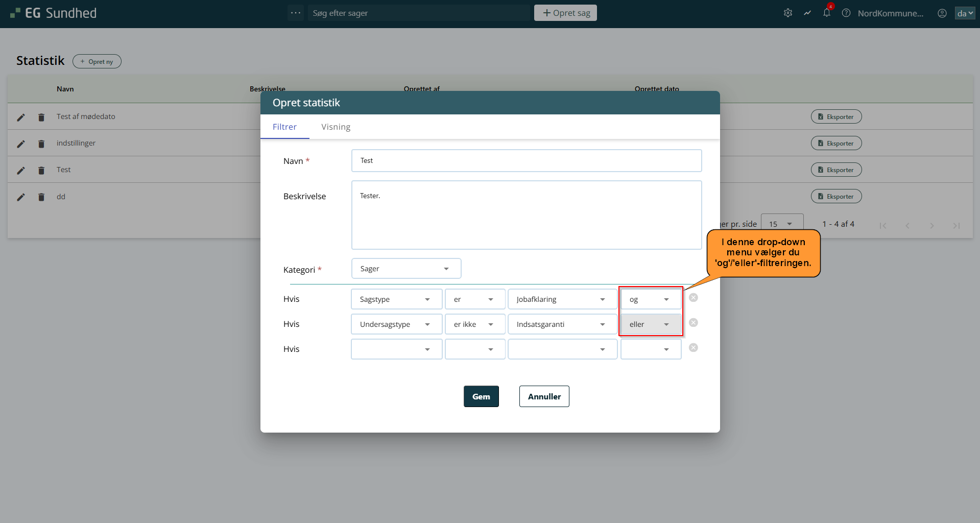Expand the 'er ikke' operator dropdown
The width and height of the screenshot is (980, 523).
tap(474, 324)
